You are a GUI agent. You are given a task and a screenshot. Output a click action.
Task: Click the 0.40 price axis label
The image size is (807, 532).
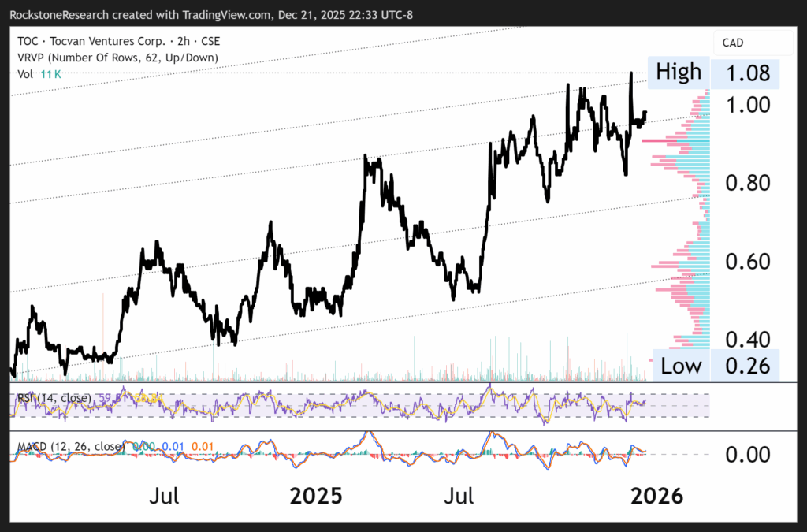pyautogui.click(x=745, y=340)
